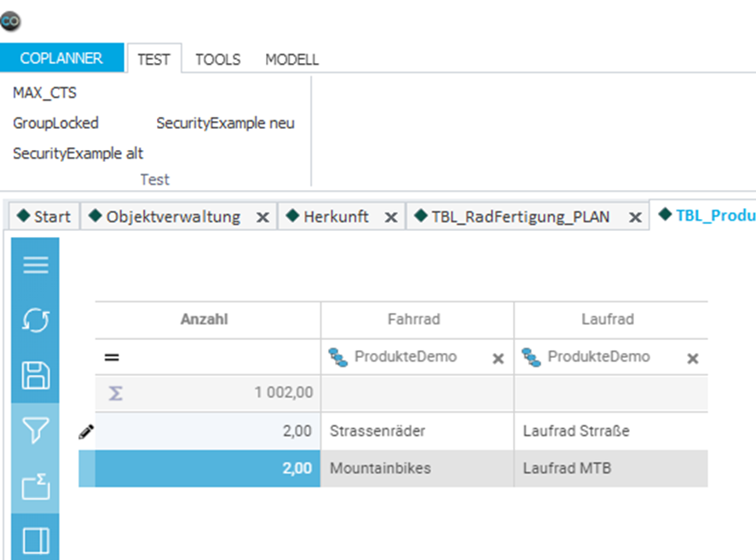Click the sigma sum icon in Anzahl column
Viewport: 756px width, 560px height.
coord(116,393)
